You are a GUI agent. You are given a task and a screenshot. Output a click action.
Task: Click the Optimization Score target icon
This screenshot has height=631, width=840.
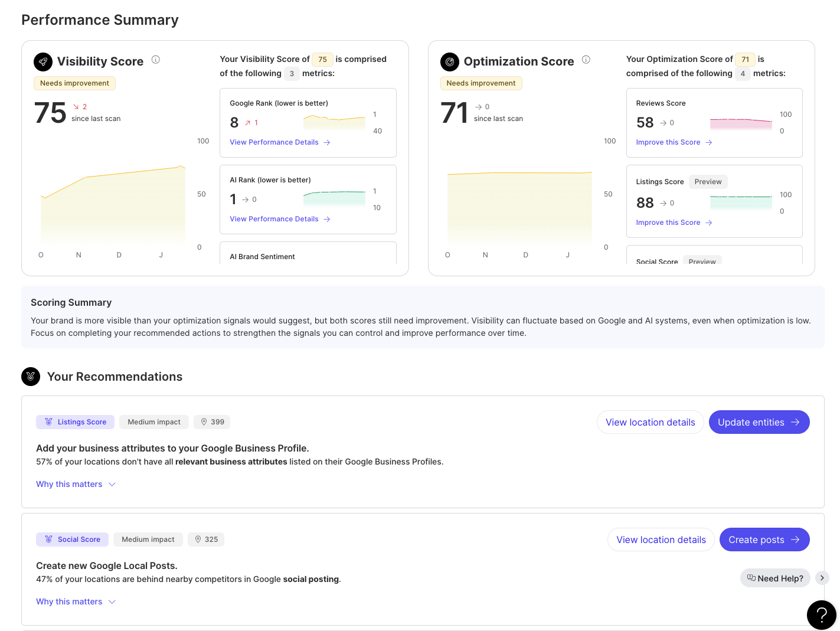pyautogui.click(x=450, y=61)
